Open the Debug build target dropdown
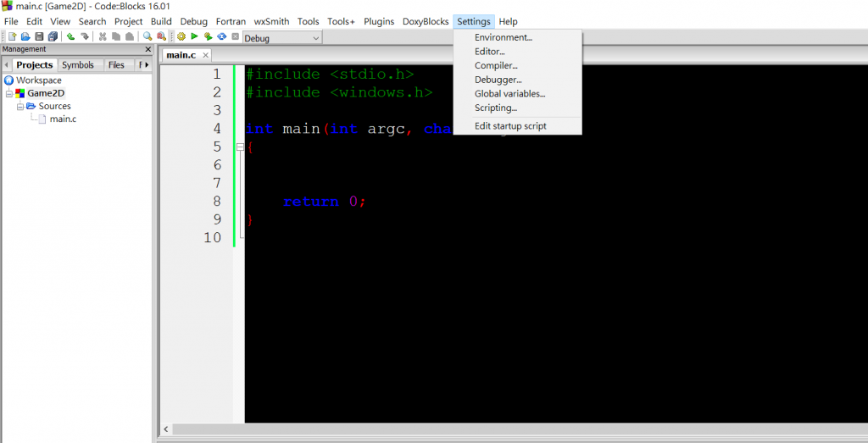The image size is (868, 443). pos(316,38)
